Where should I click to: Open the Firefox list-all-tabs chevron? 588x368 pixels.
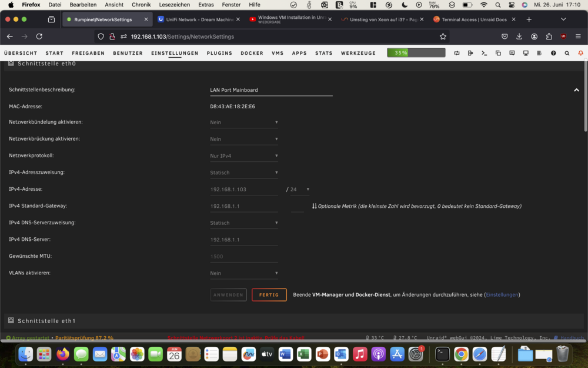(x=563, y=19)
